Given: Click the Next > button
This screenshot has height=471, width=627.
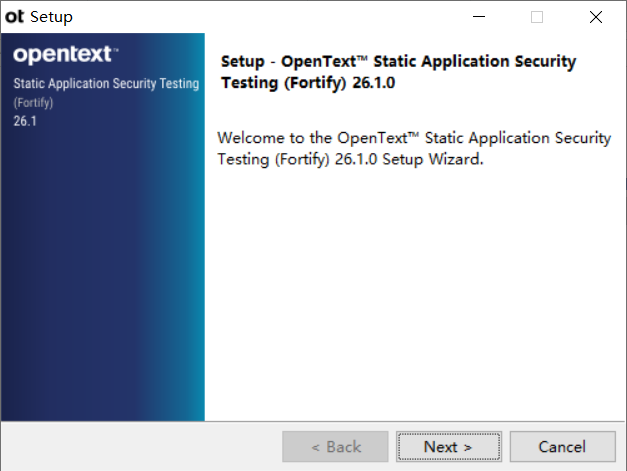Looking at the screenshot, I should tap(449, 446).
